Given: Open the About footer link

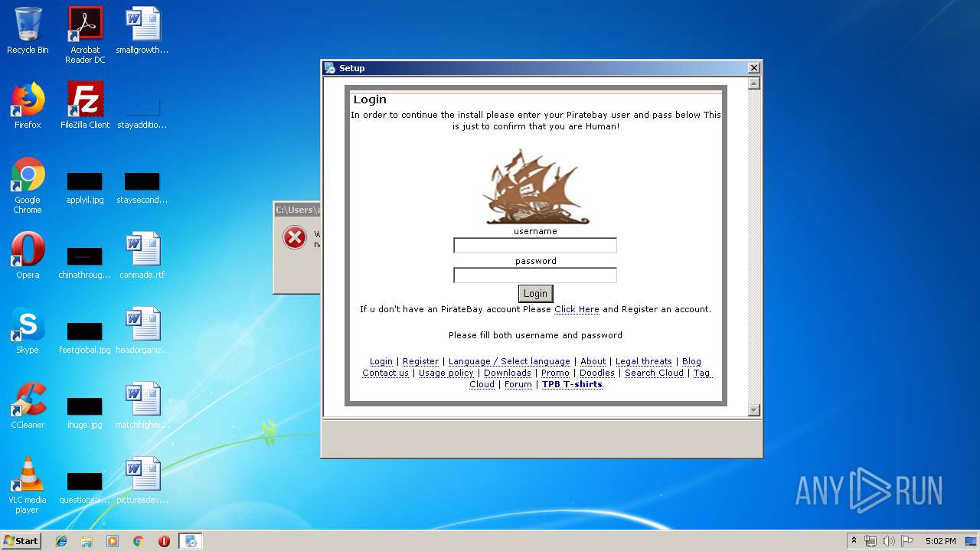Looking at the screenshot, I should 593,361.
